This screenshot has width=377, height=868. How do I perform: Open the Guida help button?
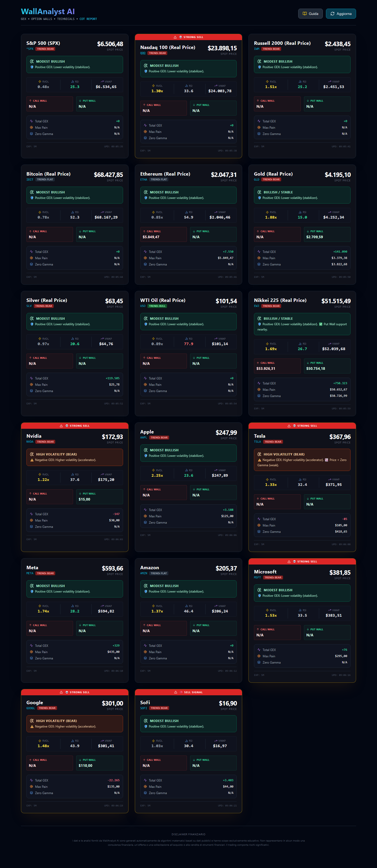(310, 14)
